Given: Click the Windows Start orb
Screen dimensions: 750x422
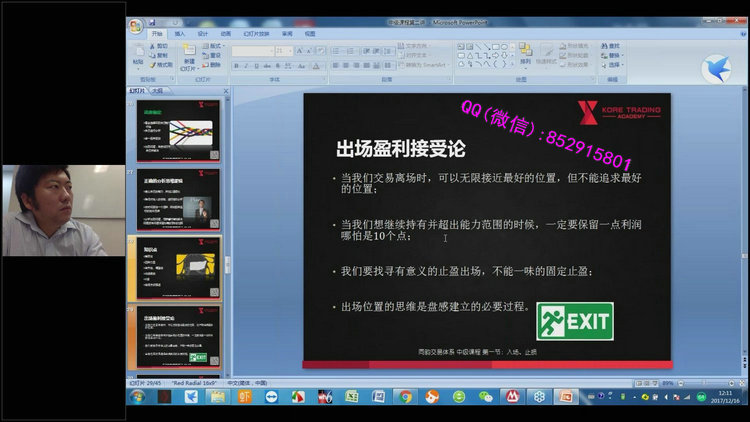Looking at the screenshot, I should 136,397.
